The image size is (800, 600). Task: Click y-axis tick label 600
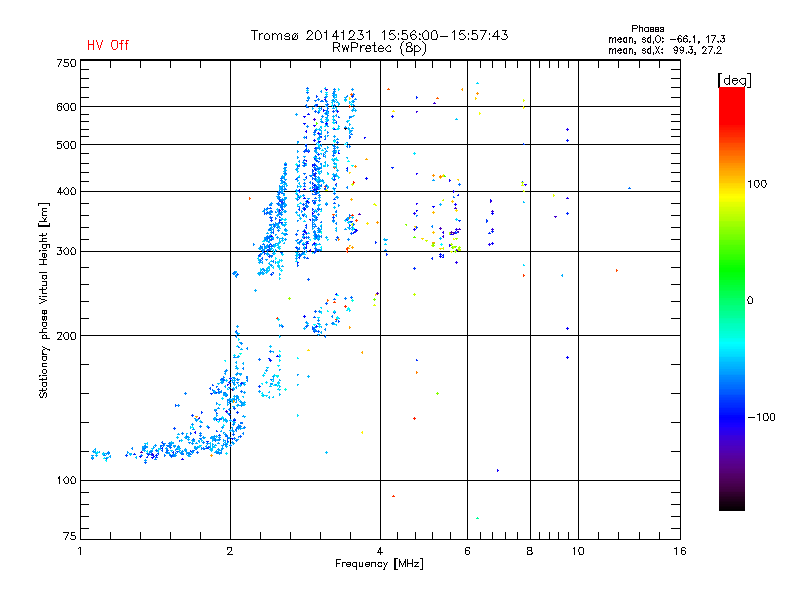(66, 107)
